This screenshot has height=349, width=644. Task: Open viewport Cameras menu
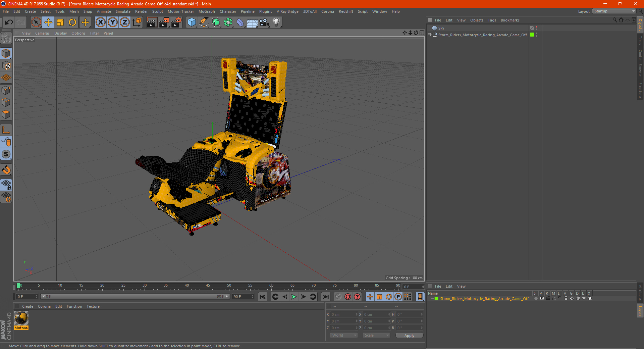click(x=42, y=33)
